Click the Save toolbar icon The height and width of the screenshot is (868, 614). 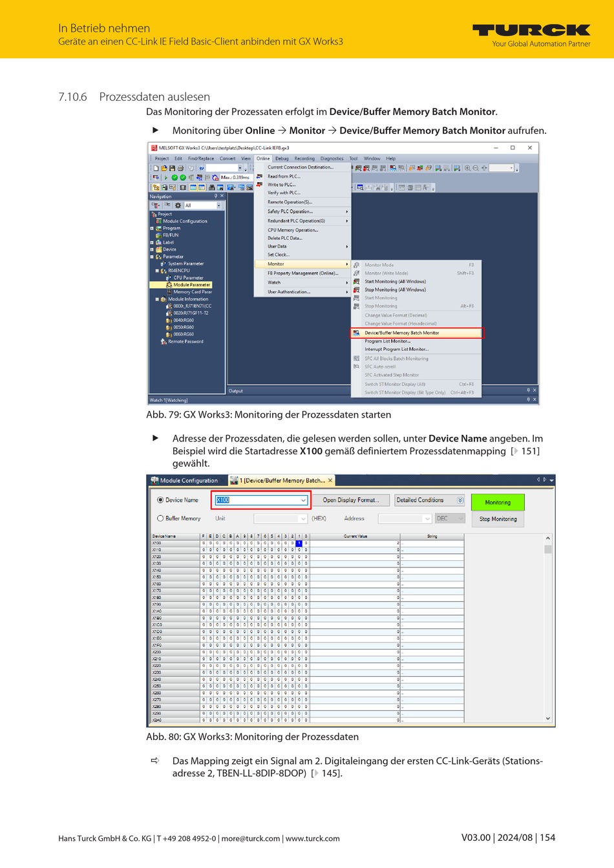click(x=173, y=168)
